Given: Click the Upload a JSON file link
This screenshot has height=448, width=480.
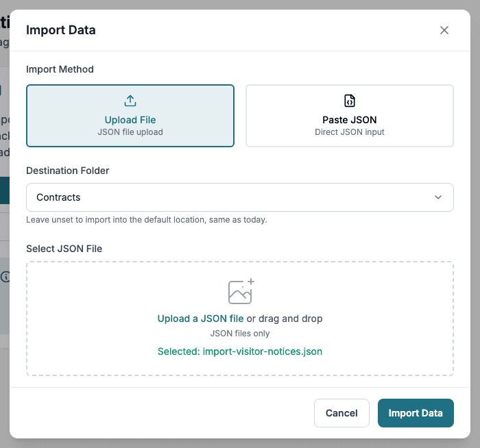Looking at the screenshot, I should pos(200,319).
